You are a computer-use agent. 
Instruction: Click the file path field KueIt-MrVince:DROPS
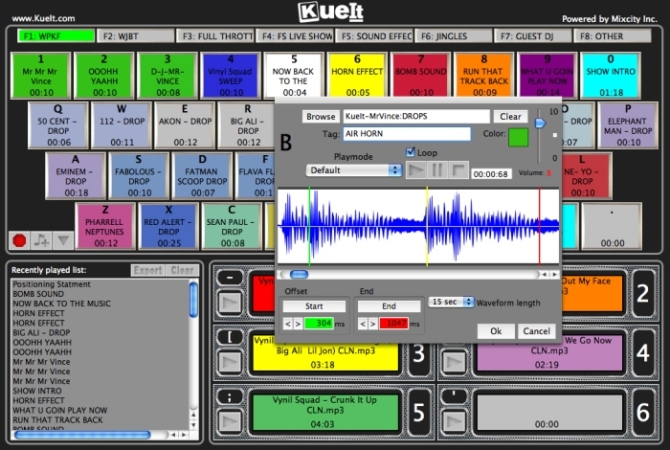tap(417, 116)
